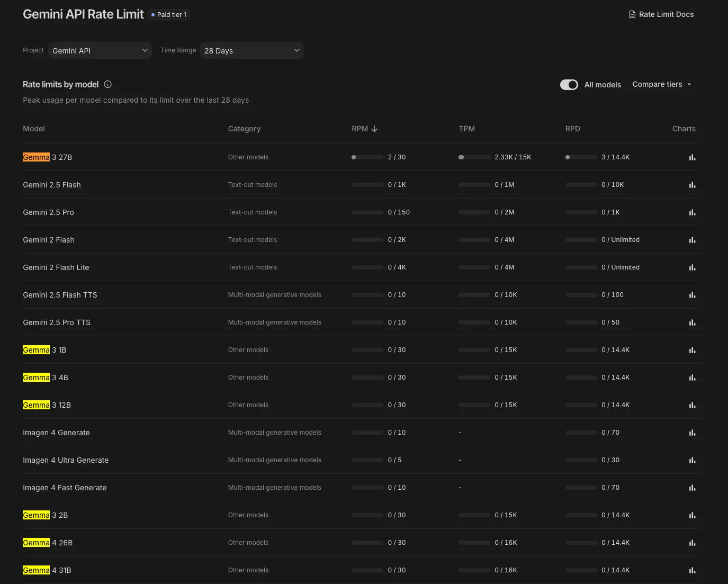Open the chart icon for Gemini 2.5 Pro TTS

pyautogui.click(x=692, y=322)
